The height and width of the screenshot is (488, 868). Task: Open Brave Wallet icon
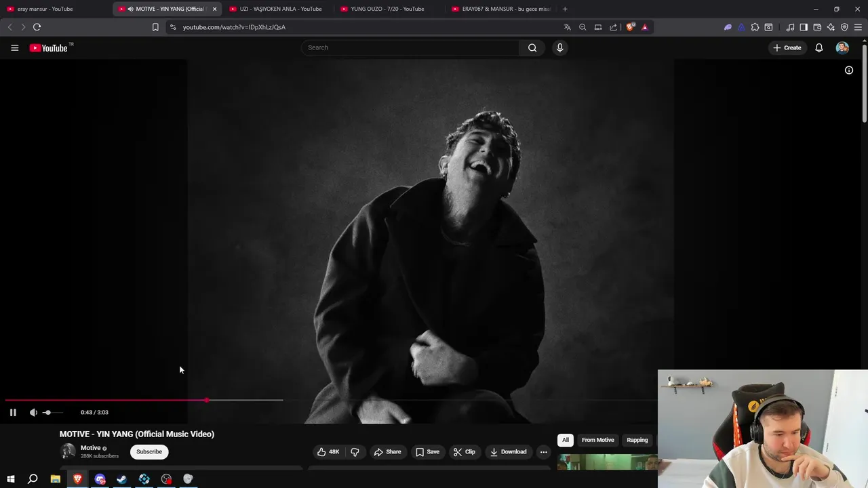pos(817,27)
